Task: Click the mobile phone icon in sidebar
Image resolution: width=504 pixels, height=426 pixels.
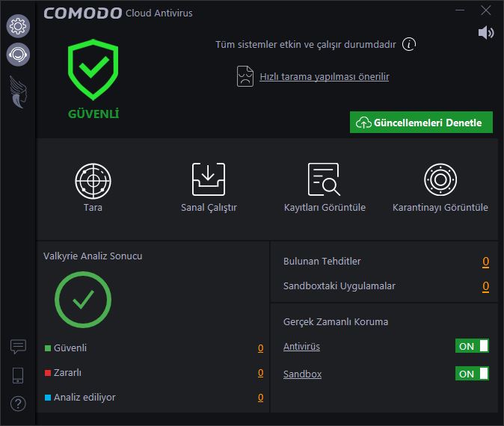Action: pos(18,375)
